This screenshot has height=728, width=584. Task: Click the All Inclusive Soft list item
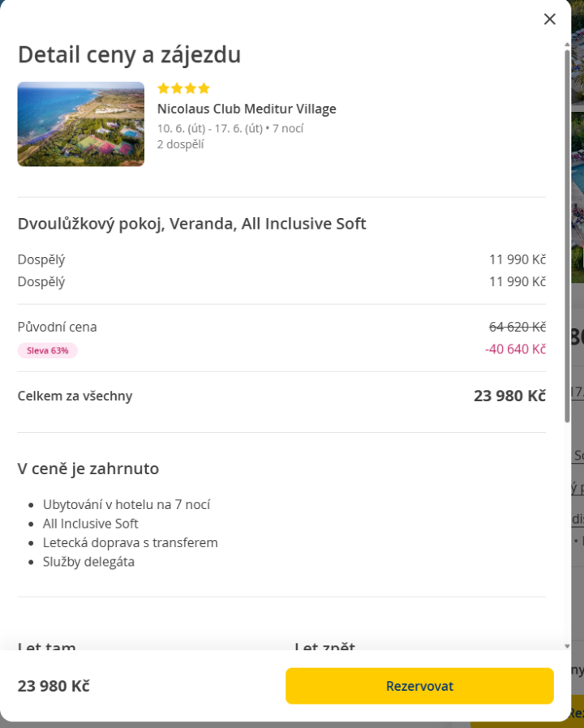click(91, 524)
